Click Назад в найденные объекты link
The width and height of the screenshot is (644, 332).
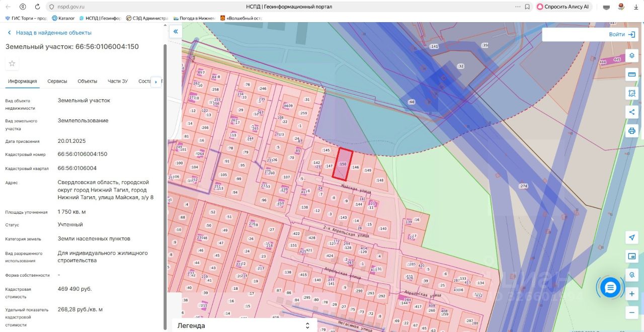(53, 33)
